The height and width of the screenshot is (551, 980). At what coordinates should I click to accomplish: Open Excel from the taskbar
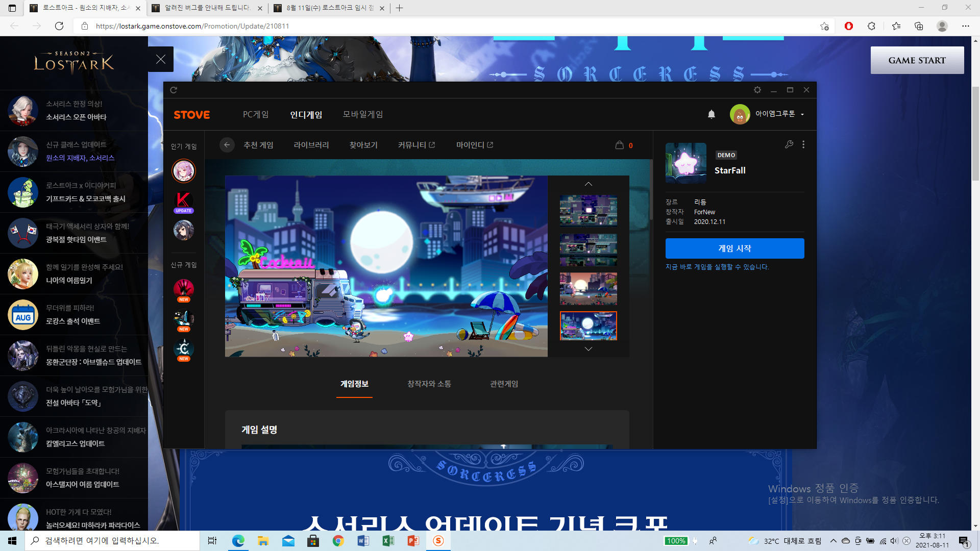[388, 541]
